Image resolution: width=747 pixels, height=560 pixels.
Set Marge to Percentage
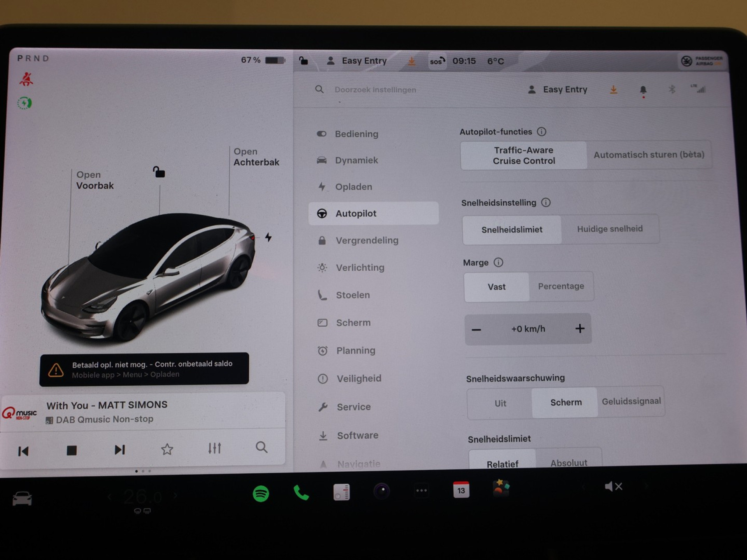561,286
